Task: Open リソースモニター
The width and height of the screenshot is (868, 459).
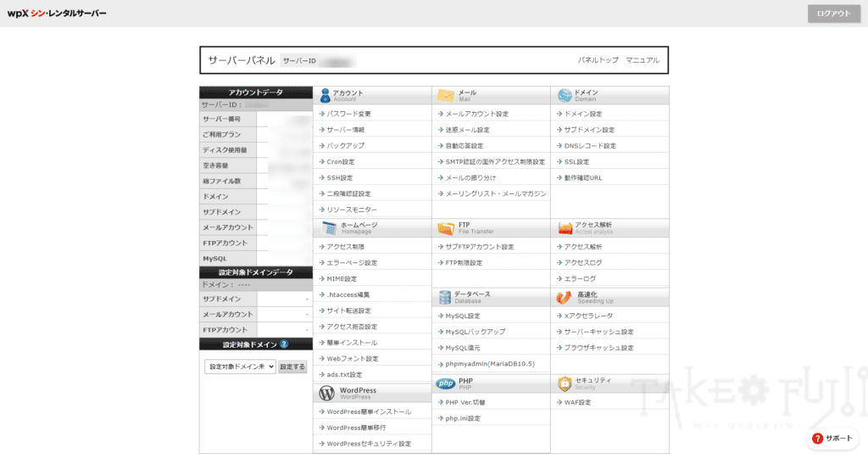Action: coord(352,210)
